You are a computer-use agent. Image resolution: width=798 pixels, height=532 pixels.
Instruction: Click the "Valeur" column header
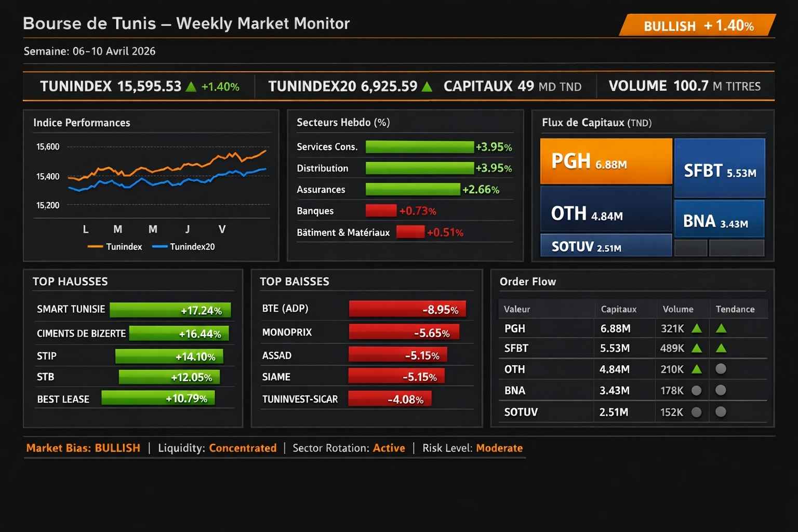(517, 309)
